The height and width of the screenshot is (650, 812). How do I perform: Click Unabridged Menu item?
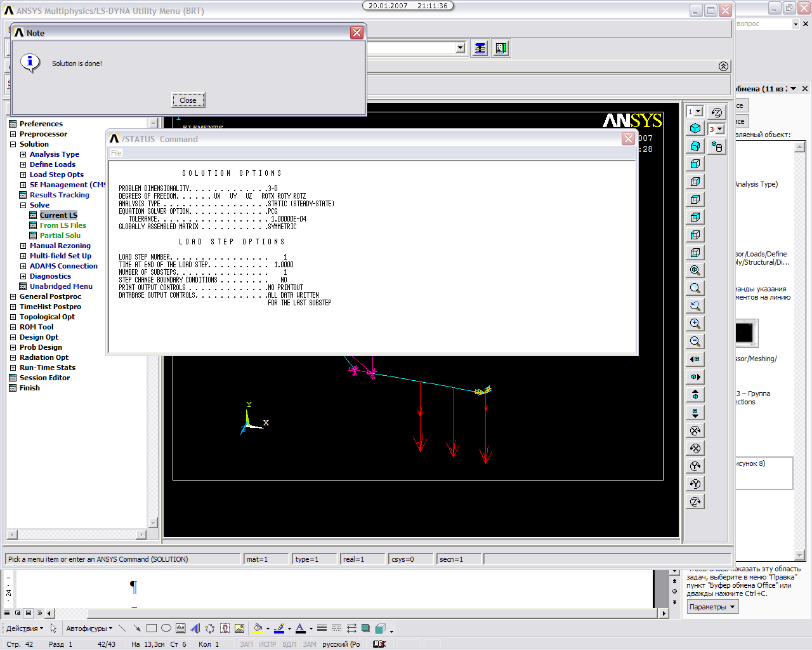(61, 286)
